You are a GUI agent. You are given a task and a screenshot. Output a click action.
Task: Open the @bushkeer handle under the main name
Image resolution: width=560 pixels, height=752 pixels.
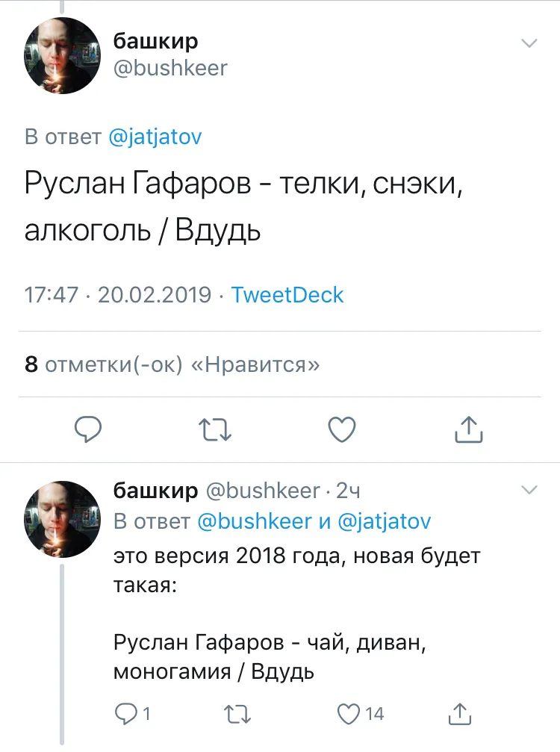(170, 69)
